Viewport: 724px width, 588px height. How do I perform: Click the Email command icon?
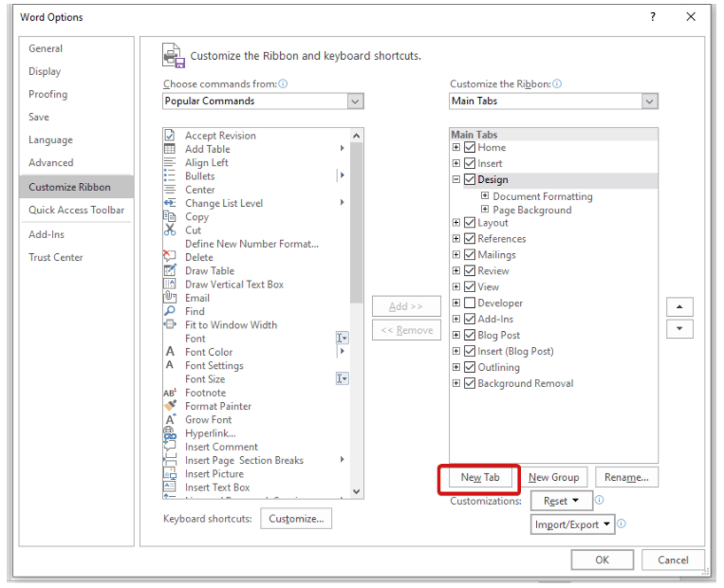[x=170, y=297]
